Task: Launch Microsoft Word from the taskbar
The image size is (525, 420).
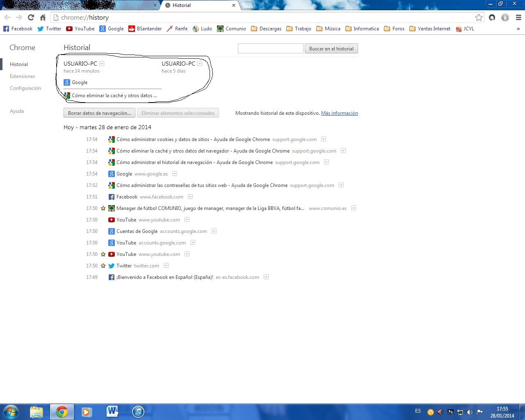Action: point(112,411)
